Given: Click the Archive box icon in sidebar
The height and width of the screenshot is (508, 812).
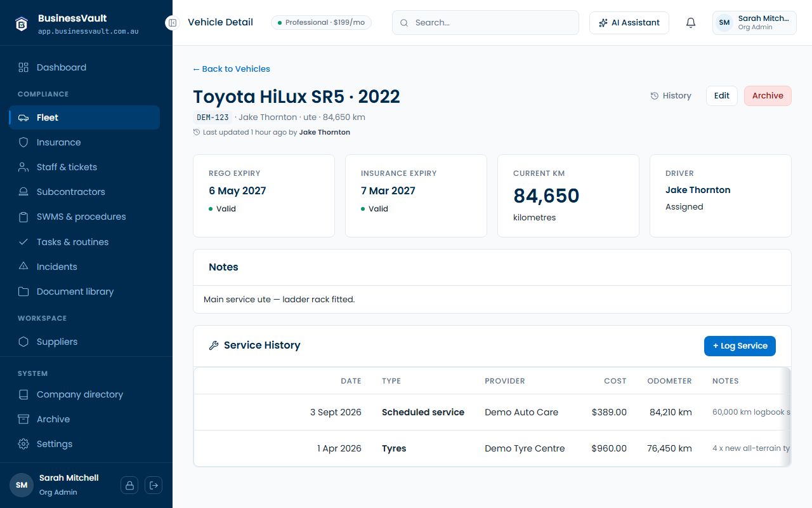Looking at the screenshot, I should [x=23, y=419].
